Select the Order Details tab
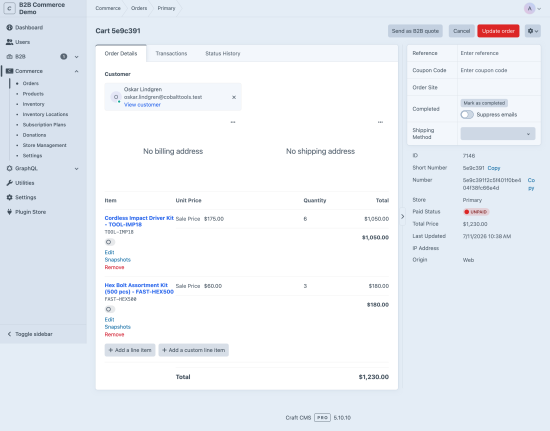550x431 pixels. coord(121,53)
